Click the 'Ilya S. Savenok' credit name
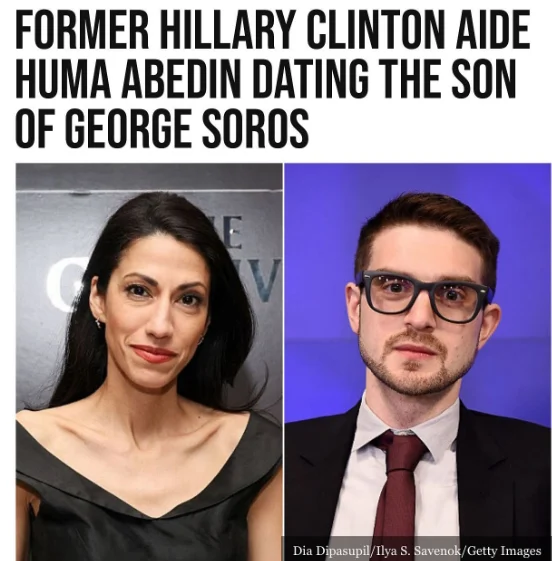The height and width of the screenshot is (561, 552). point(418,550)
